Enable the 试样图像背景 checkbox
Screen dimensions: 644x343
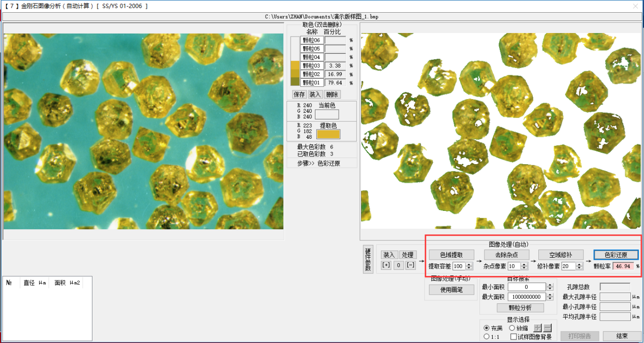pos(513,336)
